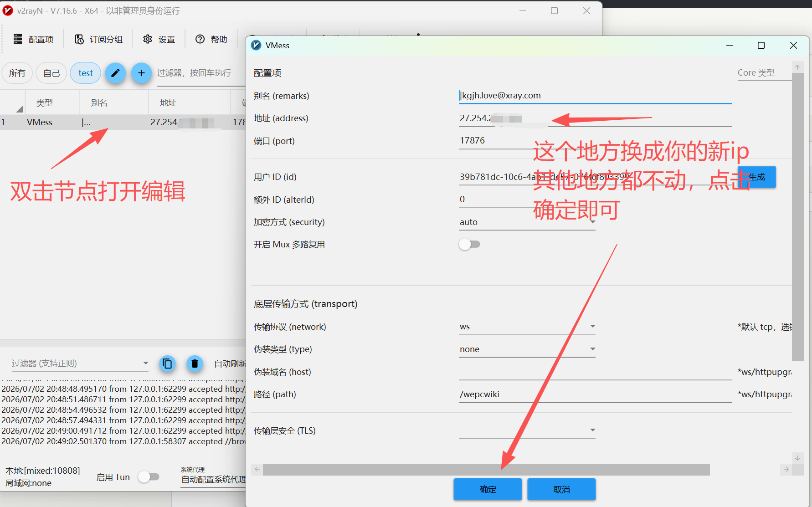This screenshot has width=812, height=507.
Task: Minimize the VMess dialog window
Action: [730, 46]
